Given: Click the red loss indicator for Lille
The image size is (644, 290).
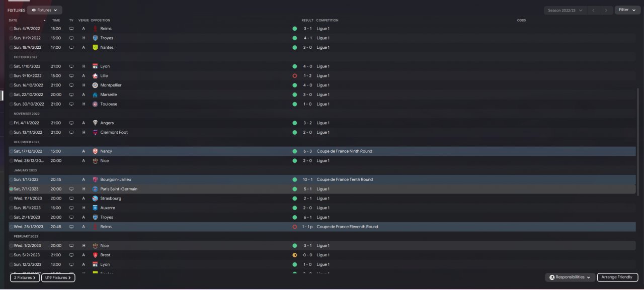Looking at the screenshot, I should pos(295,76).
